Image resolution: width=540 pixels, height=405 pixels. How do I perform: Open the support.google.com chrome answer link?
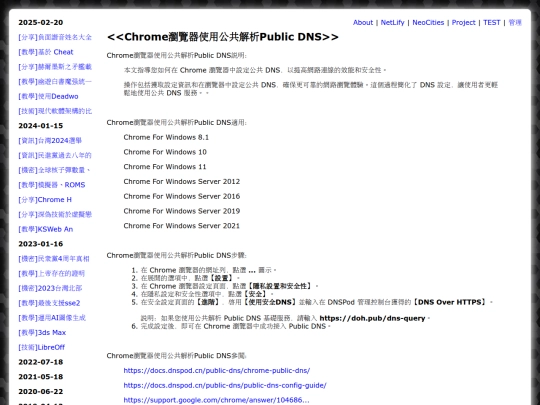pyautogui.click(x=216, y=400)
